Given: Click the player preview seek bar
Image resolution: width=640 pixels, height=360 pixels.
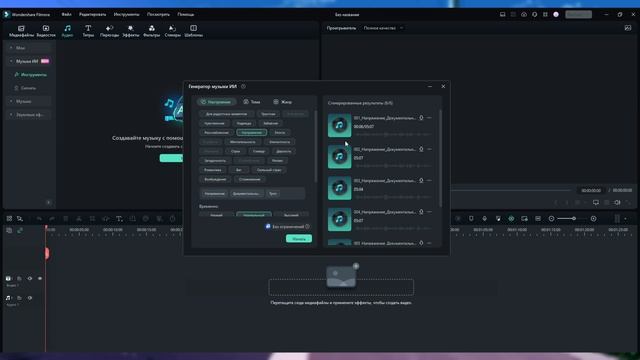Looking at the screenshot, I should [x=510, y=190].
